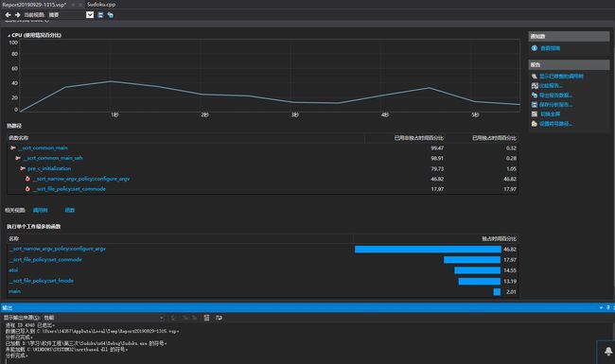
Task: Open set_commode in the most work functions list
Action: (x=45, y=260)
